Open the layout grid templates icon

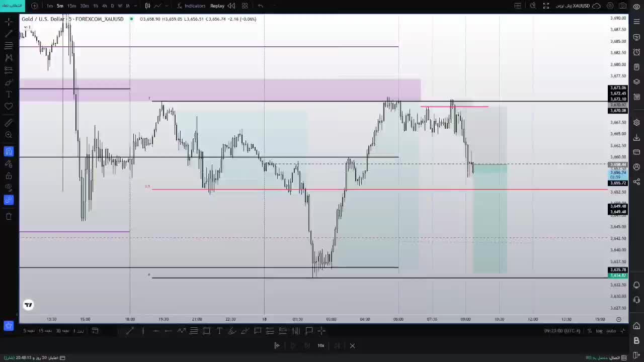(x=245, y=6)
